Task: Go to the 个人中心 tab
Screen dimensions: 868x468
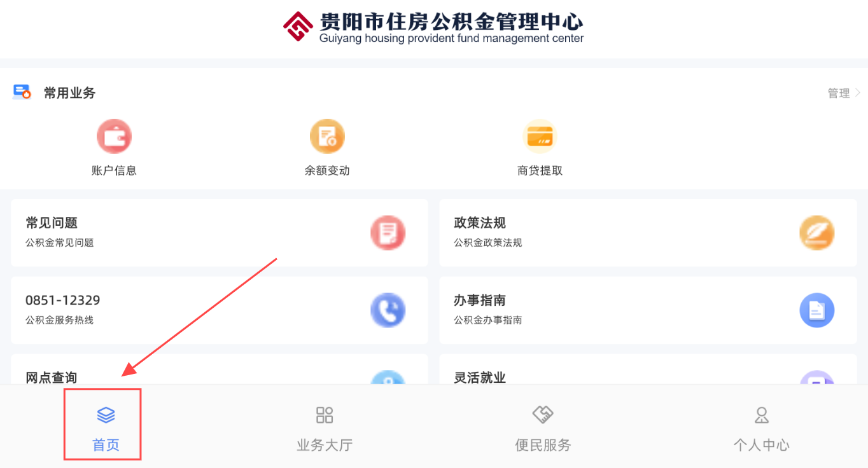Action: [x=761, y=429]
